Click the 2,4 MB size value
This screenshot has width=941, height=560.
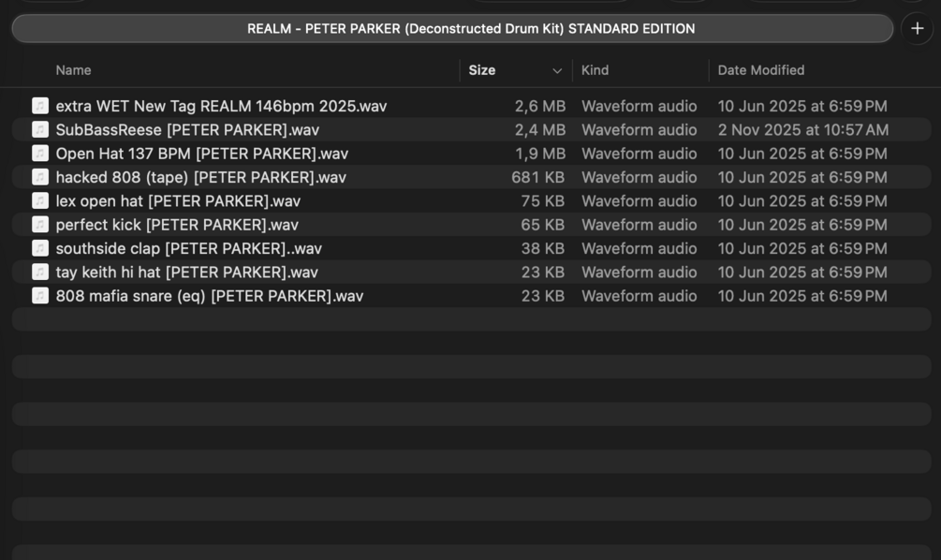540,129
